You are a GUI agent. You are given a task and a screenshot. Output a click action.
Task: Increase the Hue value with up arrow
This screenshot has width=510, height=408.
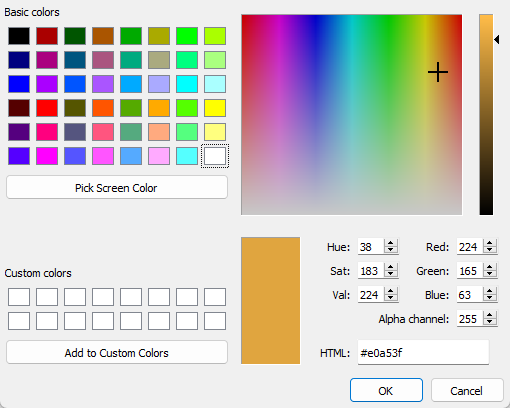pyautogui.click(x=391, y=243)
